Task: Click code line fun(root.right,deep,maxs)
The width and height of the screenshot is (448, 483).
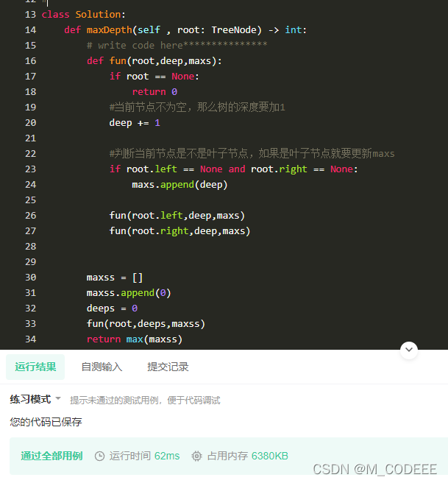Action: (x=179, y=230)
